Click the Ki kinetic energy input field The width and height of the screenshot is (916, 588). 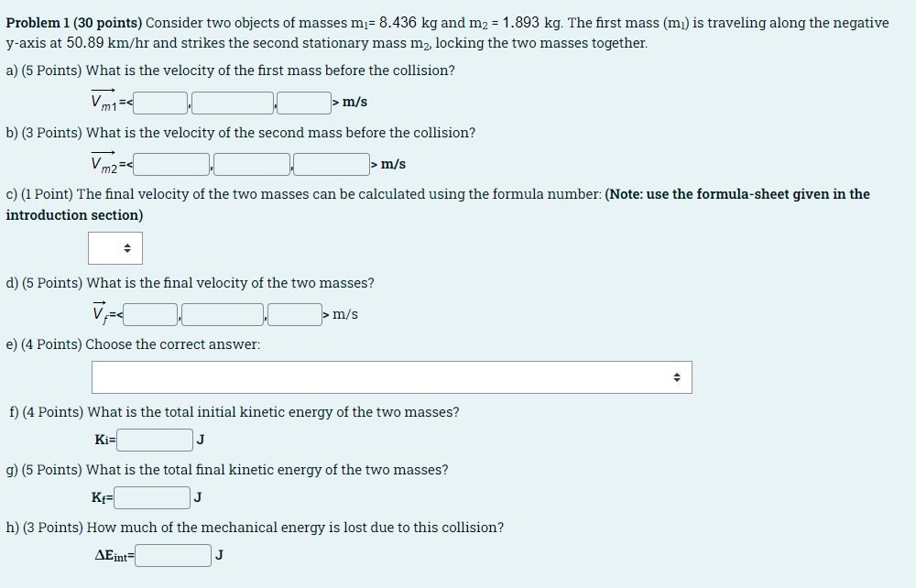coord(154,439)
